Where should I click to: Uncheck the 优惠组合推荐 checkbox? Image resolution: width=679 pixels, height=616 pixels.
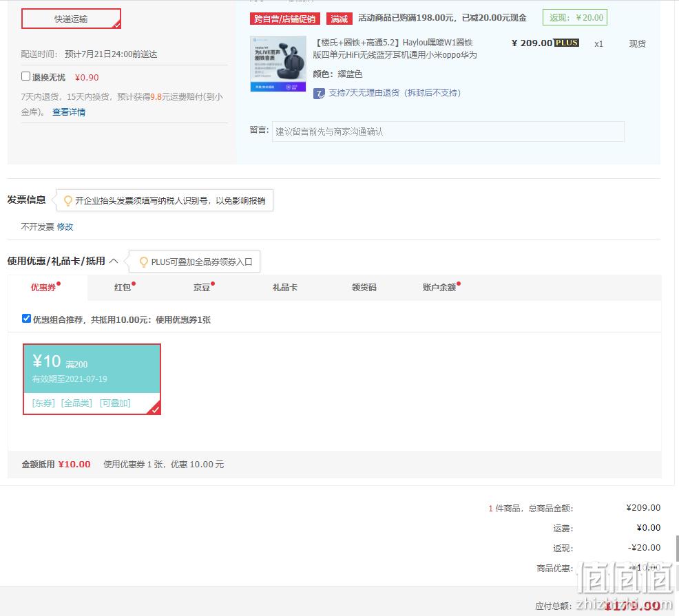26,319
